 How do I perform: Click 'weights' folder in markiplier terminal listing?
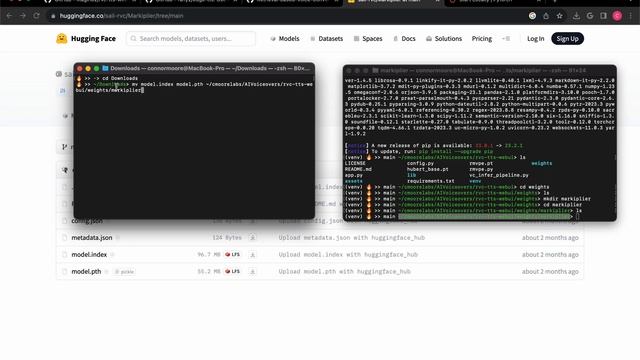542,163
